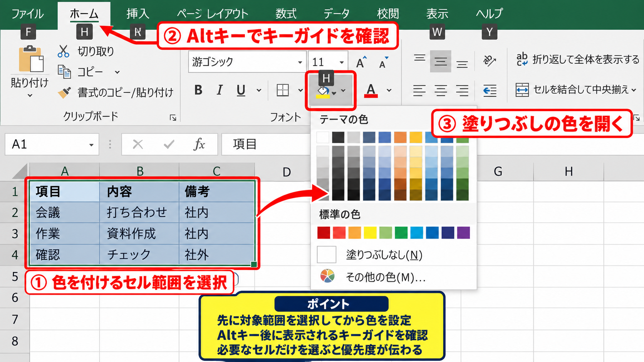Click the wrap text (折り返して全体を表示する) icon
The width and height of the screenshot is (644, 362).
pos(522,59)
